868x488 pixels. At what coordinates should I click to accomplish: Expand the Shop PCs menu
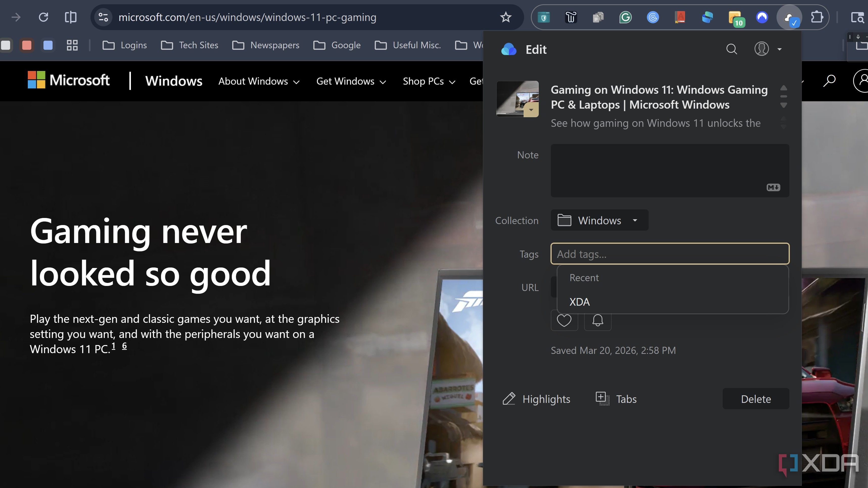[x=429, y=81]
